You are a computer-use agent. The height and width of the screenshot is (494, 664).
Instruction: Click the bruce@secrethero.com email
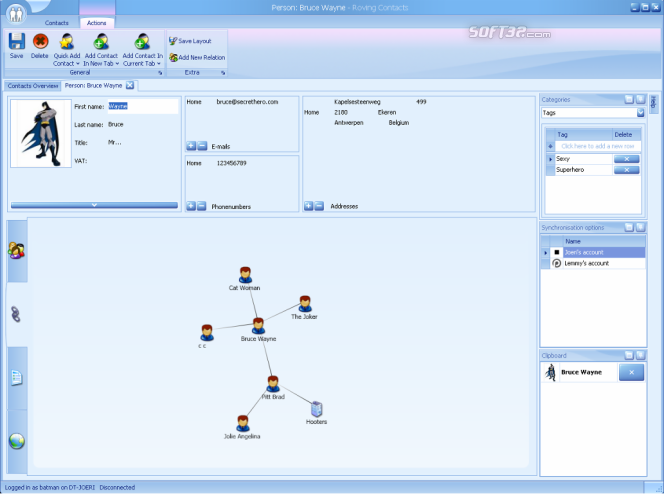[247, 102]
